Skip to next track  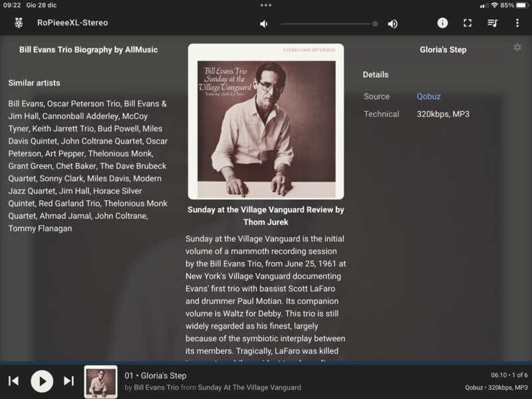tap(68, 381)
